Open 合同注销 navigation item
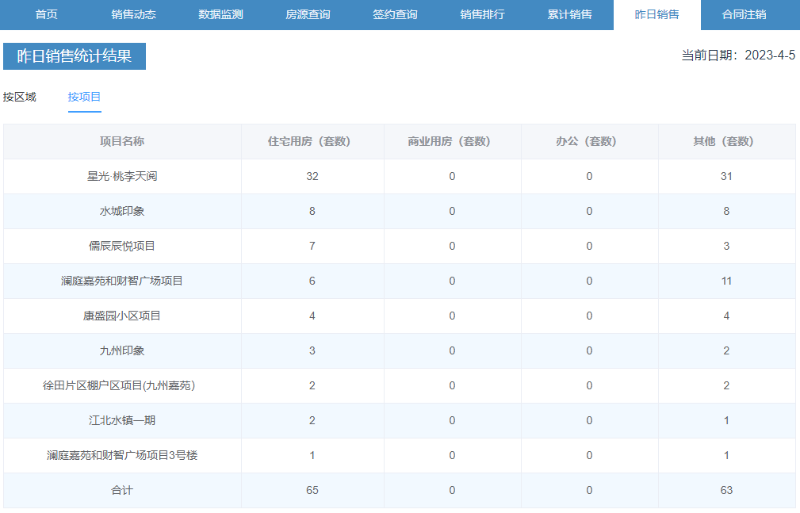 click(x=744, y=15)
